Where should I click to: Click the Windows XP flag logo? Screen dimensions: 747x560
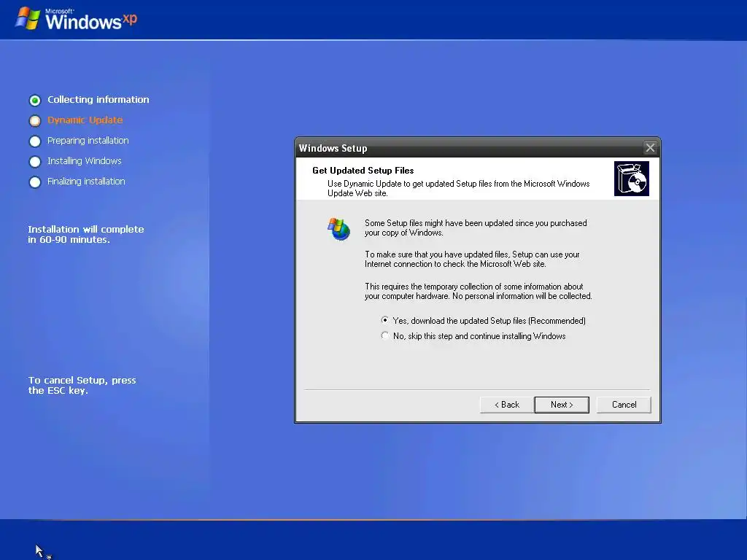[28, 18]
